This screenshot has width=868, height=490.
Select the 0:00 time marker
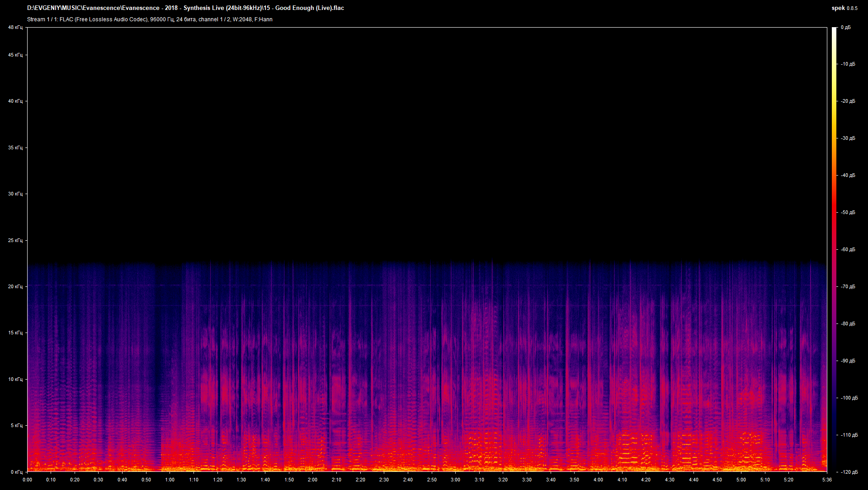pyautogui.click(x=28, y=480)
